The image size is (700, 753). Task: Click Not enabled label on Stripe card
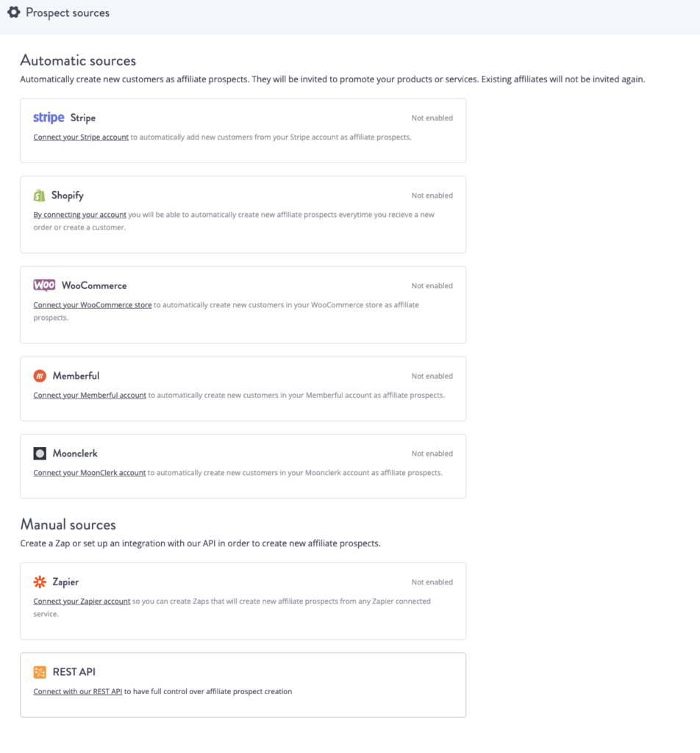click(432, 117)
